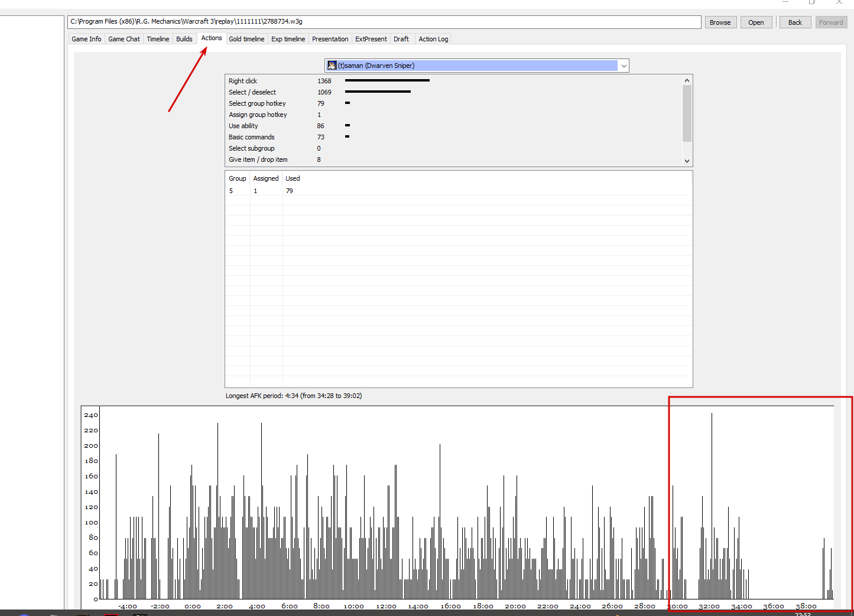Viewport: 854px width, 616px height.
Task: Select the Basic commands row
Action: [x=453, y=137]
